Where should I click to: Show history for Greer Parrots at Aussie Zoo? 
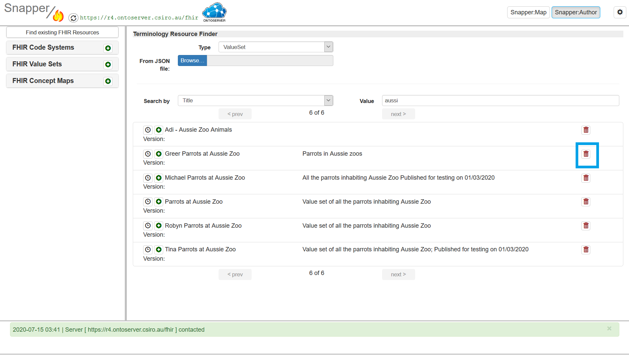tap(148, 154)
